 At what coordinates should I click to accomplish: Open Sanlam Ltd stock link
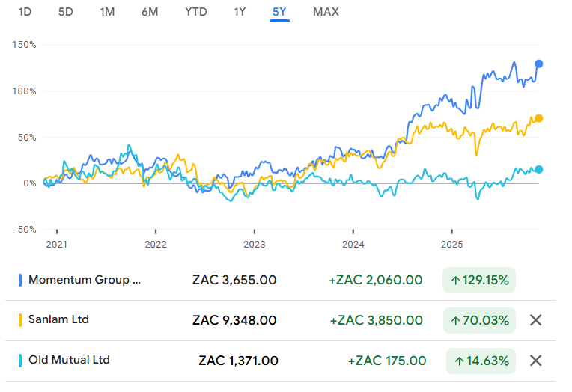[58, 319]
